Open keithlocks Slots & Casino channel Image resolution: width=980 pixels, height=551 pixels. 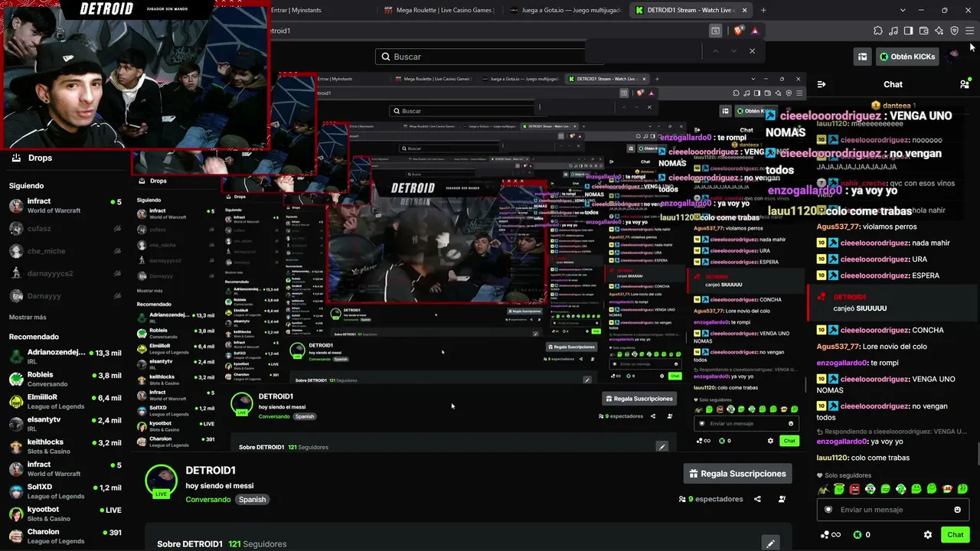(65, 446)
